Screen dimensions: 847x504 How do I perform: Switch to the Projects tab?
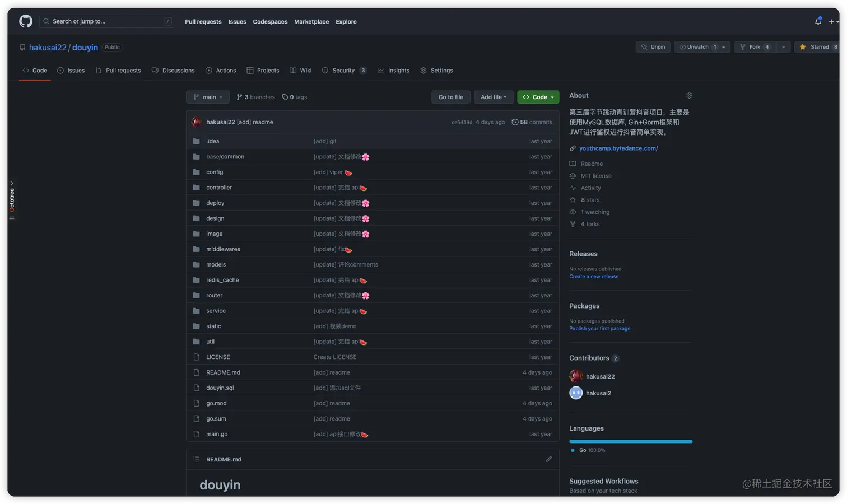[x=263, y=71]
